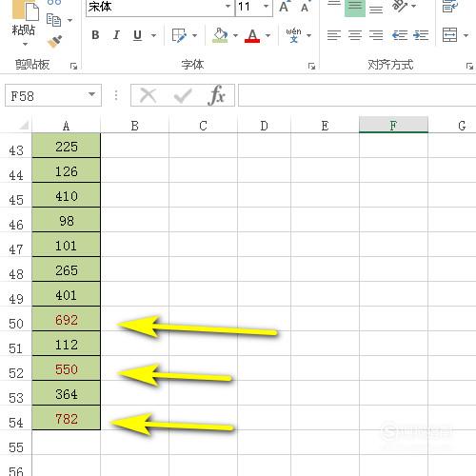Image resolution: width=476 pixels, height=476 pixels.
Task: Open the underline style dropdown arrow
Action: (x=153, y=35)
